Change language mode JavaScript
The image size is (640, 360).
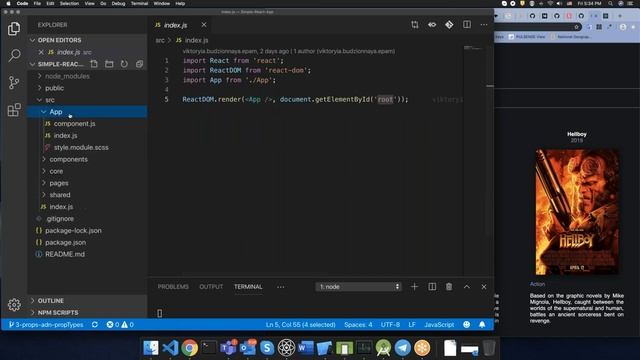[439, 324]
